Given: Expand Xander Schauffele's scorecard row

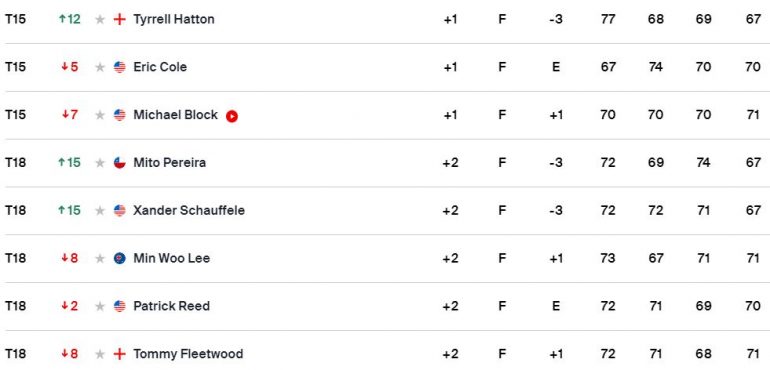Looking at the screenshot, I should pyautogui.click(x=385, y=211).
